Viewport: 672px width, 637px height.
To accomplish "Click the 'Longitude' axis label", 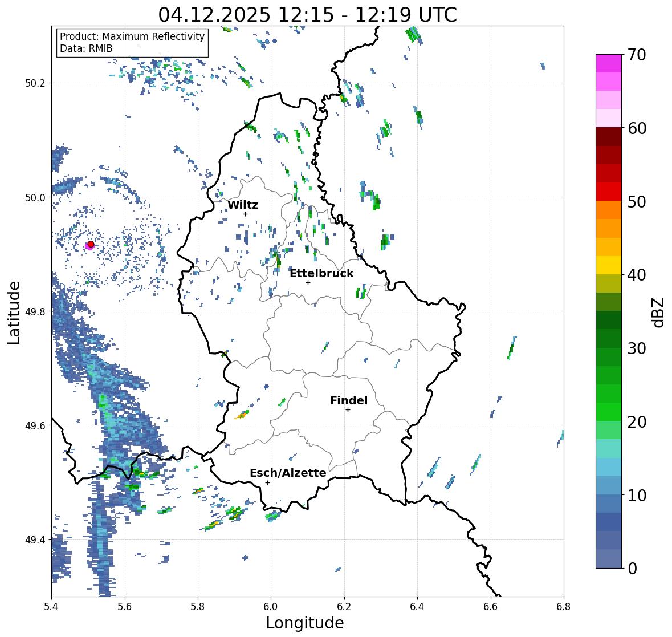I will click(305, 622).
